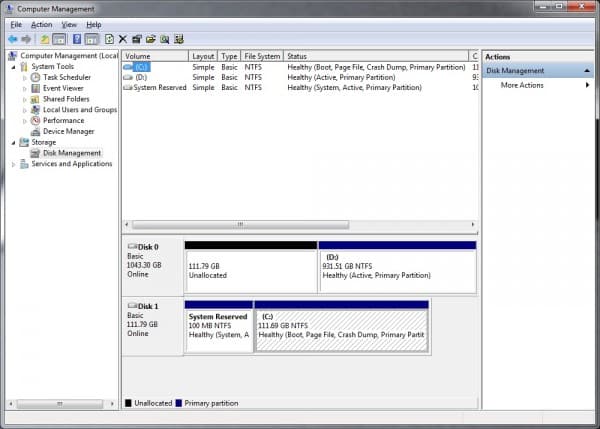Click the volume list scroll left arrow
Screen dimensions: 600x429
tap(127, 224)
